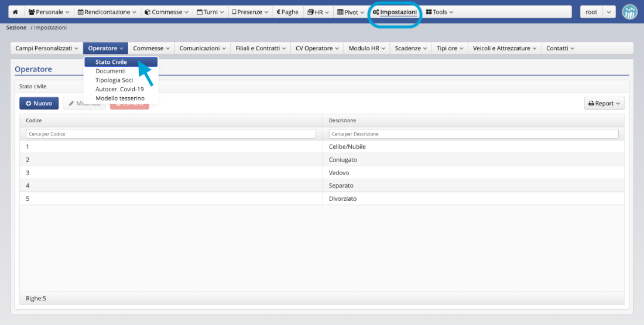
Task: Click the Nuovo button
Action: tap(39, 104)
